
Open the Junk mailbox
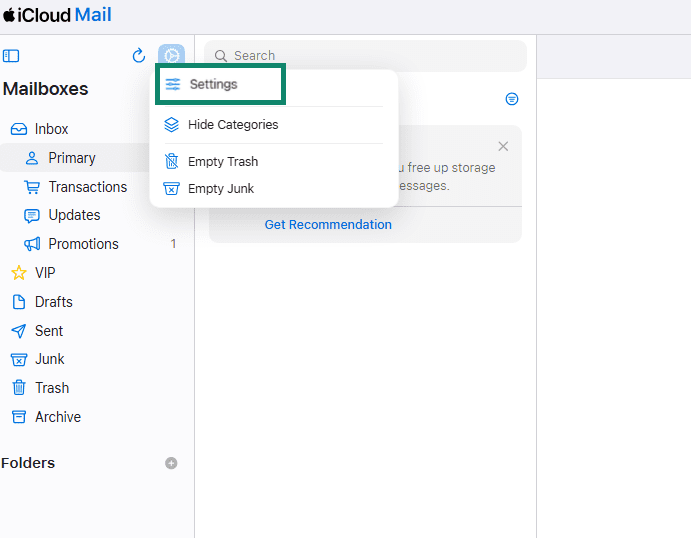pyautogui.click(x=49, y=359)
